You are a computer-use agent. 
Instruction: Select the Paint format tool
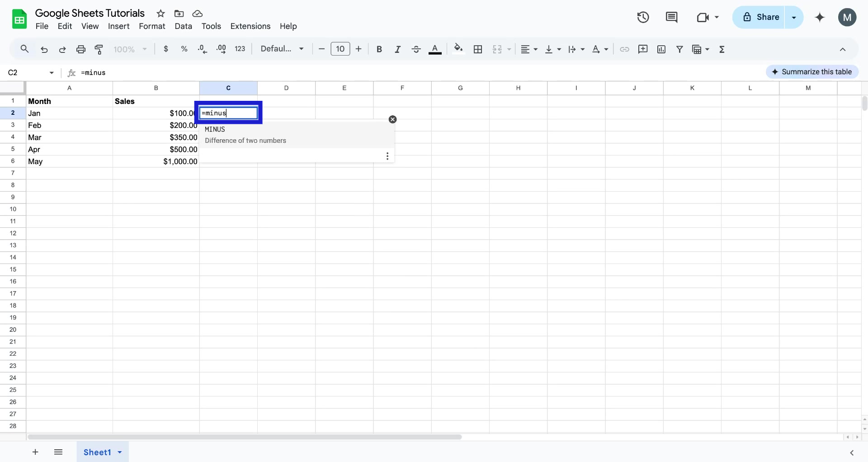click(99, 49)
